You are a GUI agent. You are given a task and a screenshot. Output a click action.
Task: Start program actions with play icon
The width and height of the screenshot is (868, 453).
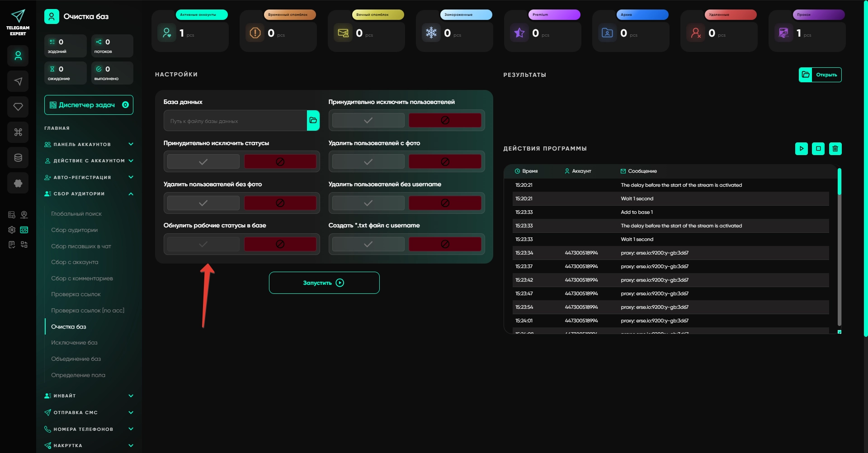coord(802,148)
